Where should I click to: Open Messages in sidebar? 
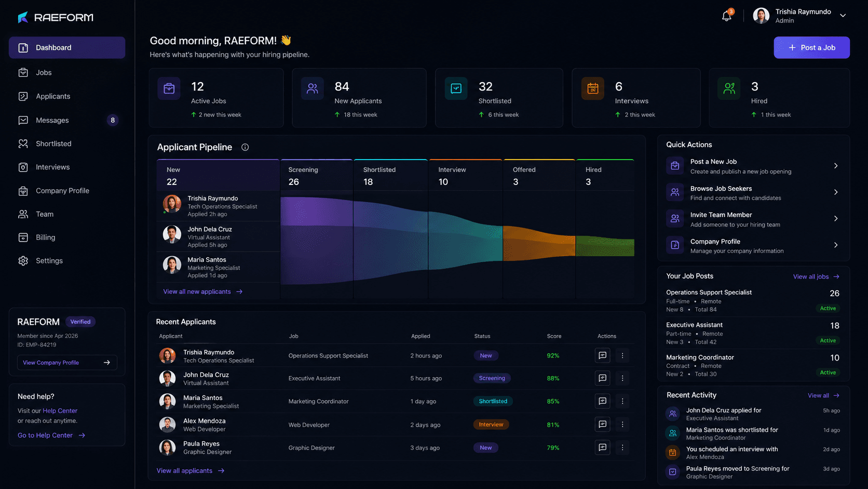pyautogui.click(x=67, y=120)
